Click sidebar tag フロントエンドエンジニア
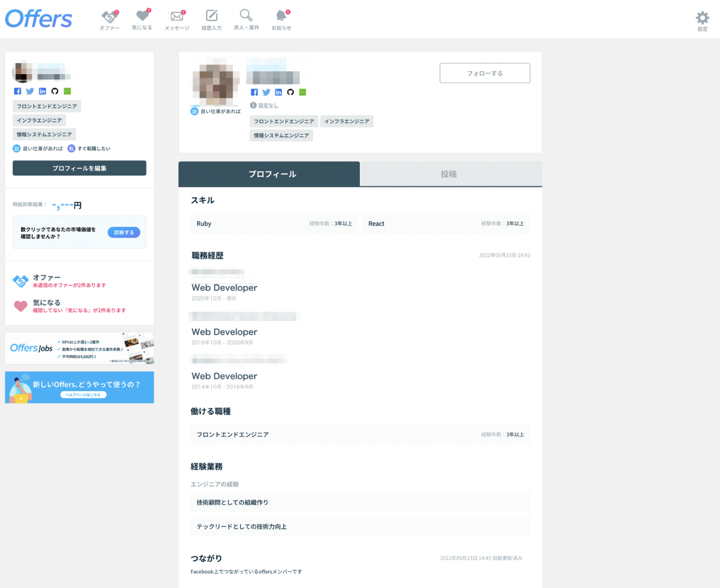This screenshot has height=588, width=720. (x=47, y=106)
